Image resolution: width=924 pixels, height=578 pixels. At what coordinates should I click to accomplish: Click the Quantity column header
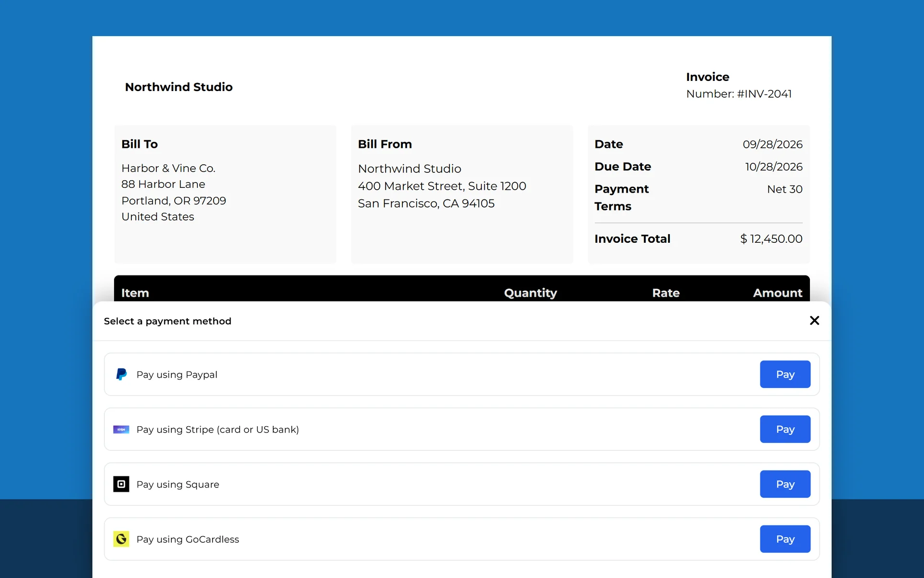click(x=530, y=293)
